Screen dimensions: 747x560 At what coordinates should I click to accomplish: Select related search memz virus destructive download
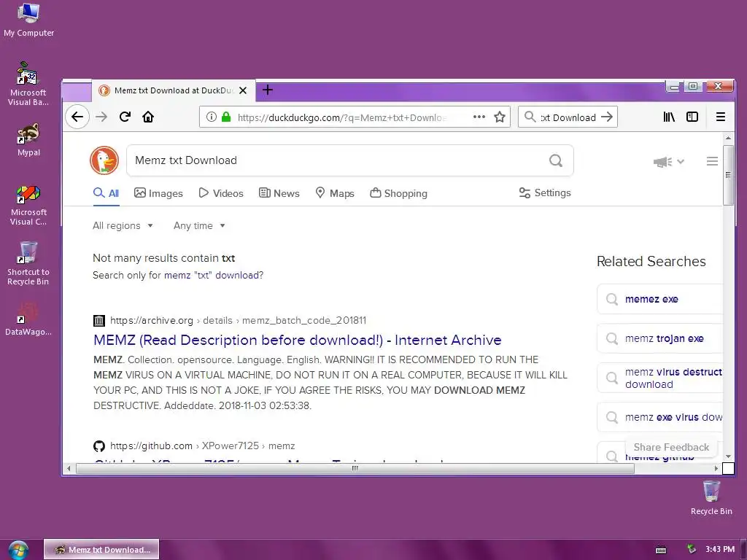pos(659,378)
